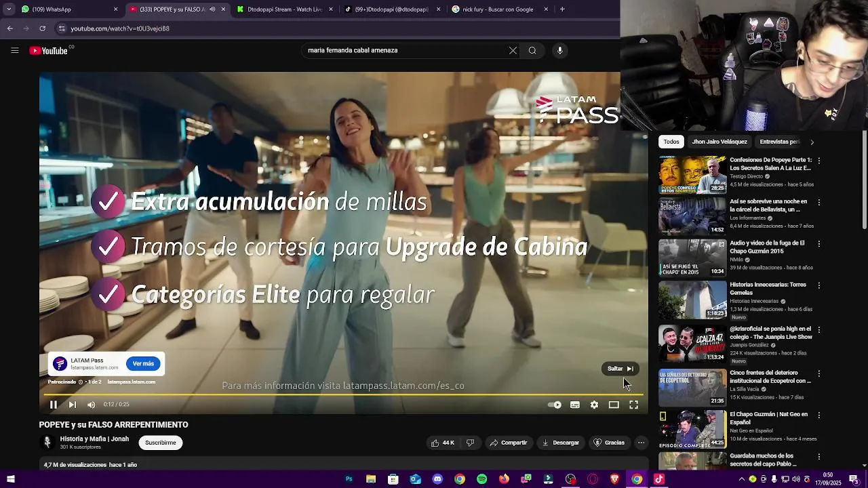868x488 pixels.
Task: Open the Historia y Mafia | Jonah channel link
Action: click(94, 439)
